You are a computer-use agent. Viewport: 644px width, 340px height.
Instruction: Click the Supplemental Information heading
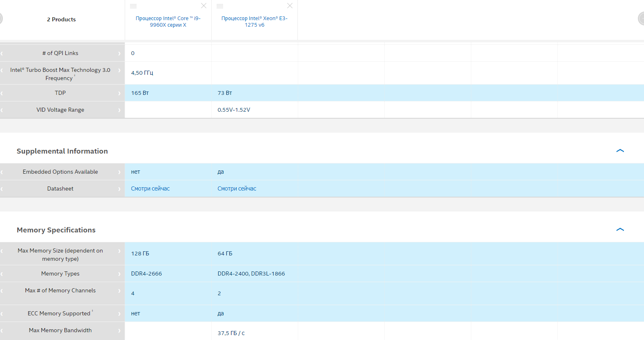(62, 151)
